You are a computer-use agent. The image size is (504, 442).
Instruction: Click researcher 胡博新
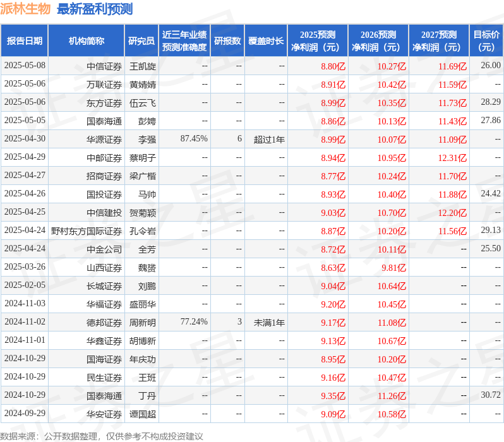[142, 342]
